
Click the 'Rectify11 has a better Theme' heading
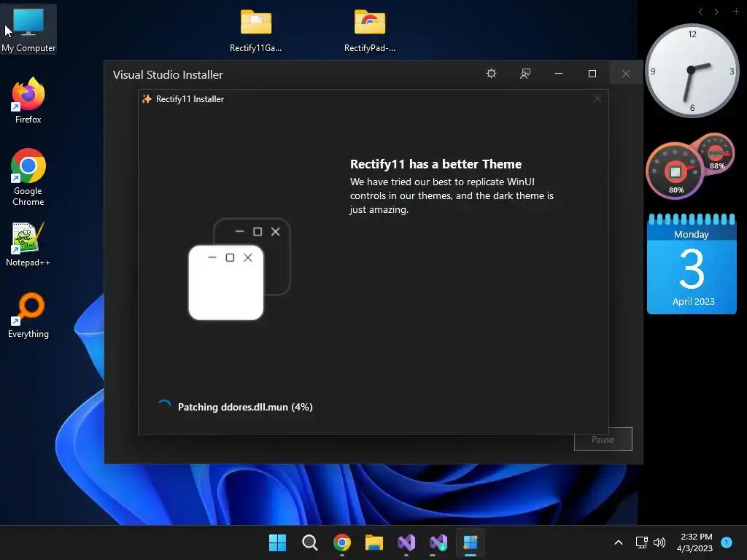click(436, 164)
